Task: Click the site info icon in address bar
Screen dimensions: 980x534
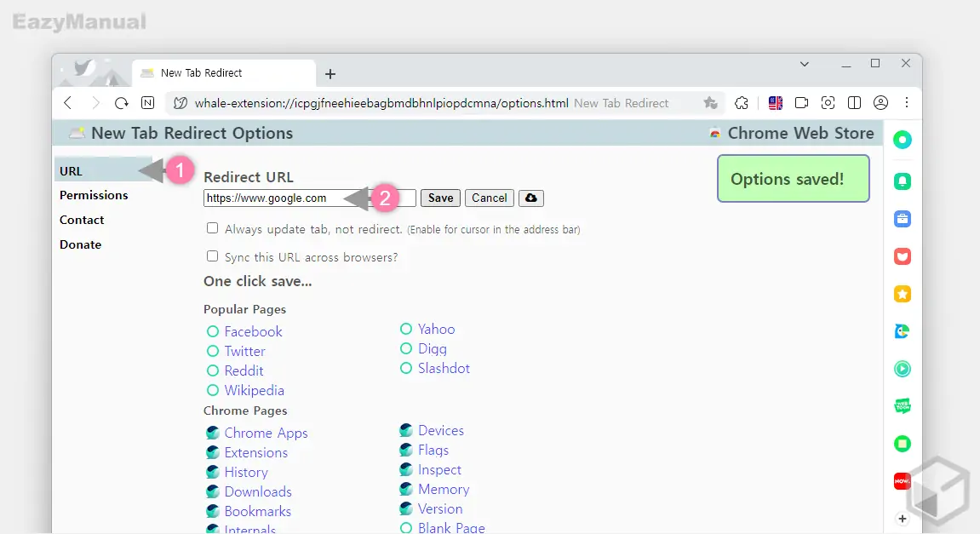Action: coord(180,103)
